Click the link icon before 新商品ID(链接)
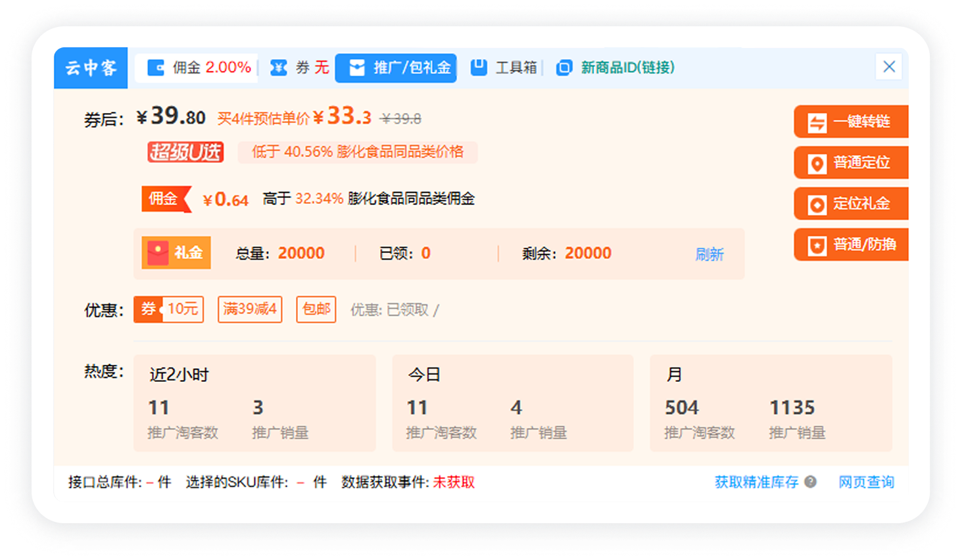This screenshot has height=560, width=962. [x=564, y=67]
